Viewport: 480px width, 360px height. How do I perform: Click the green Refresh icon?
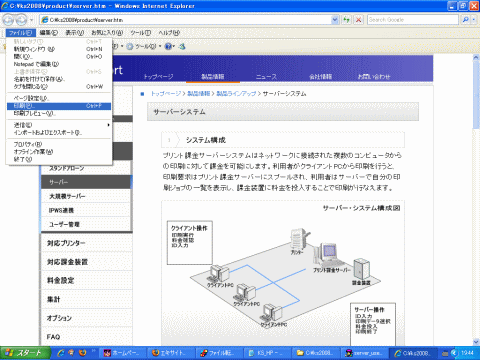click(x=347, y=20)
